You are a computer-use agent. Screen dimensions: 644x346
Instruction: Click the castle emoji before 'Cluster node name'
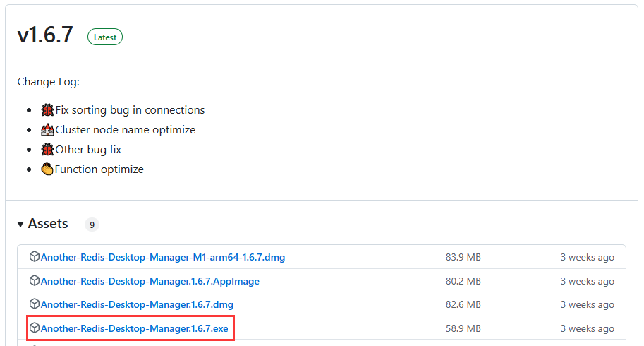47,130
